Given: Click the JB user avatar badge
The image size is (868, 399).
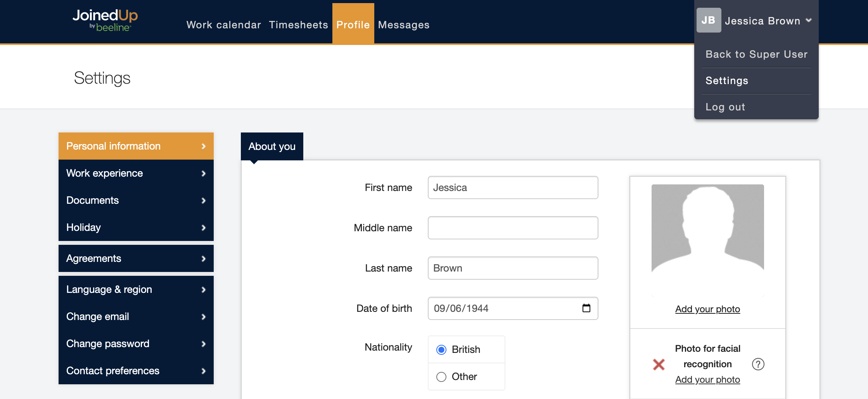Looking at the screenshot, I should coord(708,20).
